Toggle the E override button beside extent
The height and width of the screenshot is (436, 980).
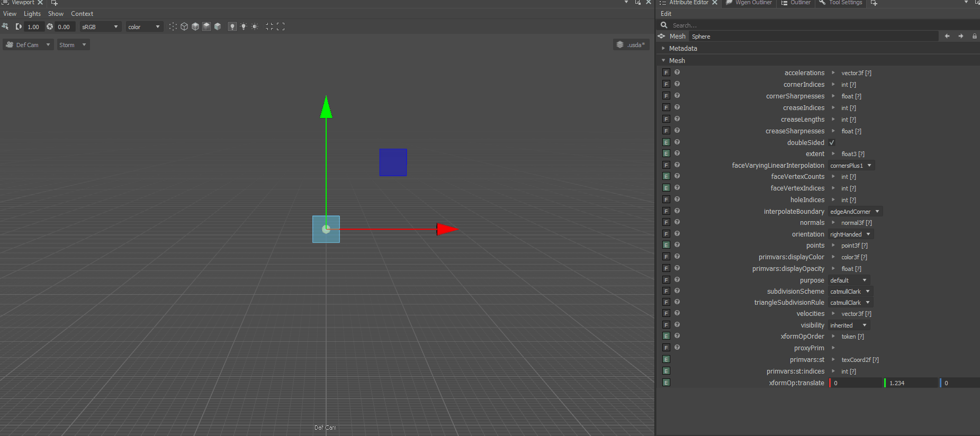[x=667, y=153]
